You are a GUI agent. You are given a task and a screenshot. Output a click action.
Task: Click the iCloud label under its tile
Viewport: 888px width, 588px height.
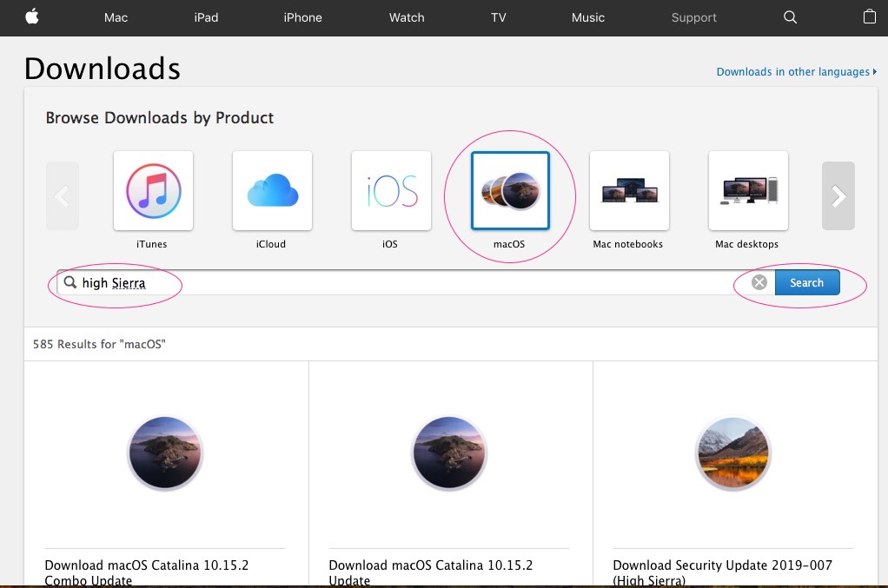click(271, 244)
